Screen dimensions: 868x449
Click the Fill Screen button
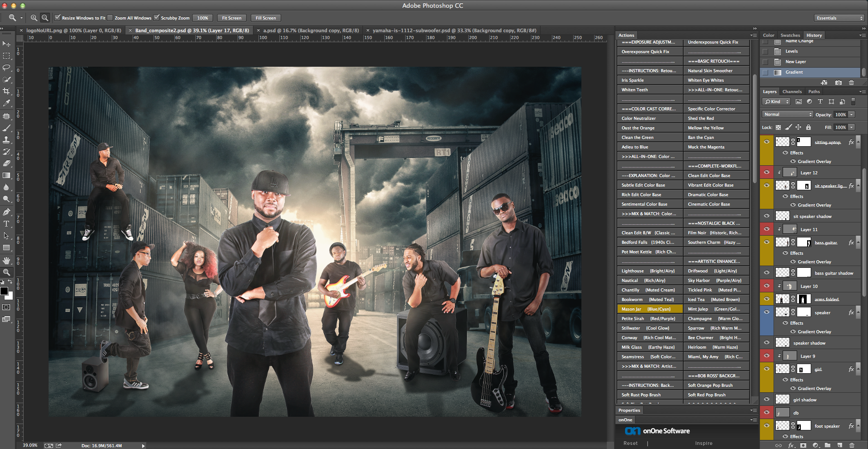(266, 18)
